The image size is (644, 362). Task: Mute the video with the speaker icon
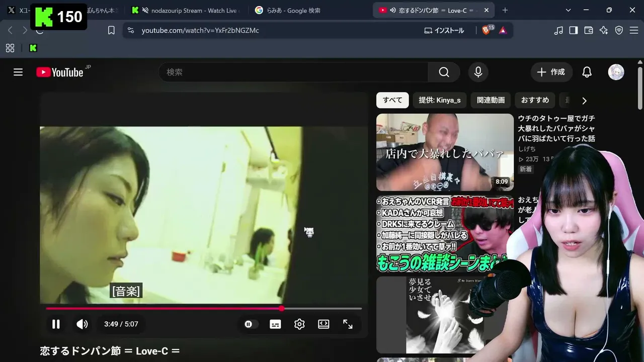82,324
